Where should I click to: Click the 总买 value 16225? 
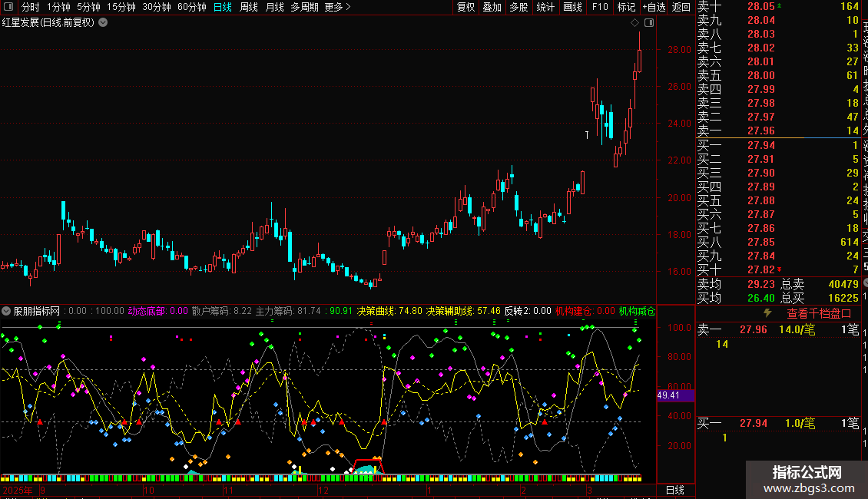tap(843, 298)
